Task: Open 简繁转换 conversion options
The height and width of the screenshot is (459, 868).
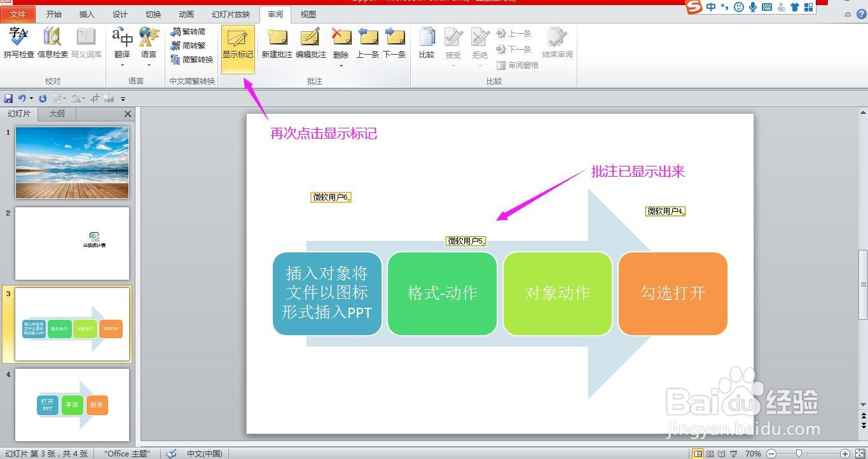Action: pos(192,59)
